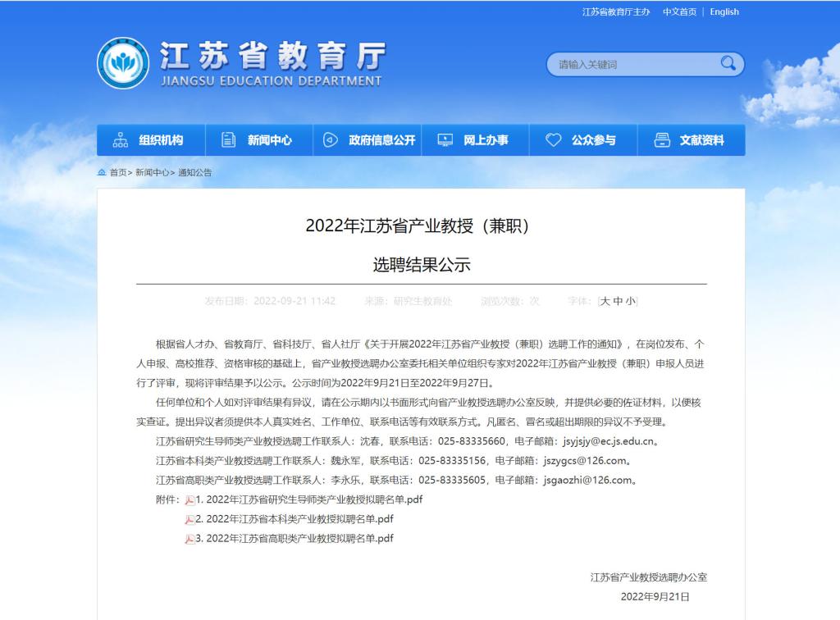Click the 公众参与 heart icon
Image resolution: width=840 pixels, height=620 pixels.
(x=554, y=140)
